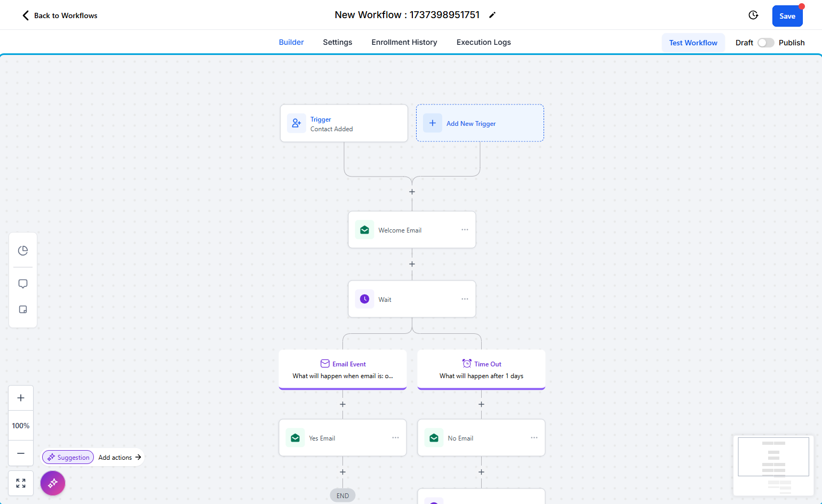
Task: Add a sticky note from sidebar
Action: point(23,309)
